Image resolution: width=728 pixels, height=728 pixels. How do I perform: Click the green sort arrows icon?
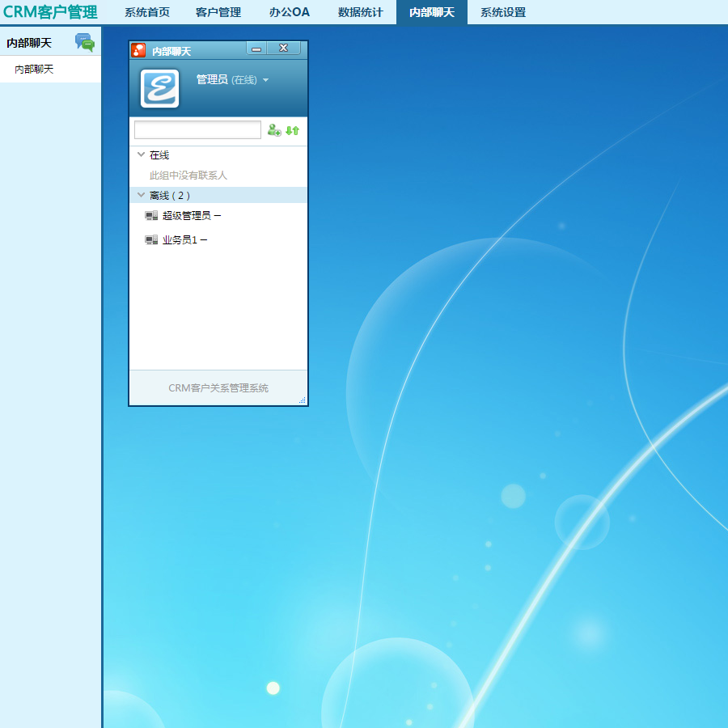[293, 131]
